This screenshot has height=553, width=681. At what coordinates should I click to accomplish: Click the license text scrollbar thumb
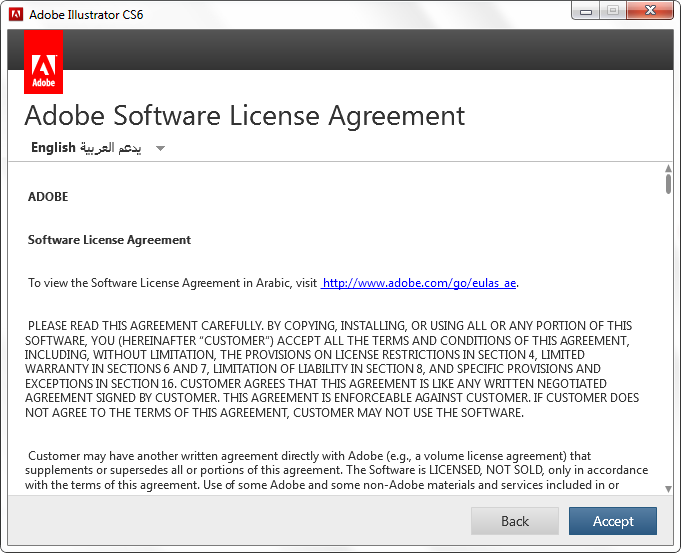668,184
